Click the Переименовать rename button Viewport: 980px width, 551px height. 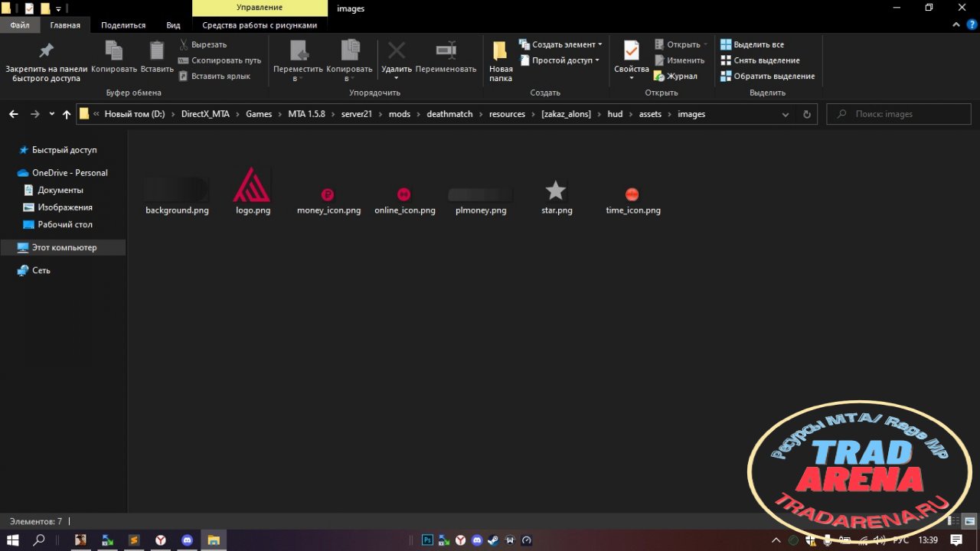(x=446, y=57)
